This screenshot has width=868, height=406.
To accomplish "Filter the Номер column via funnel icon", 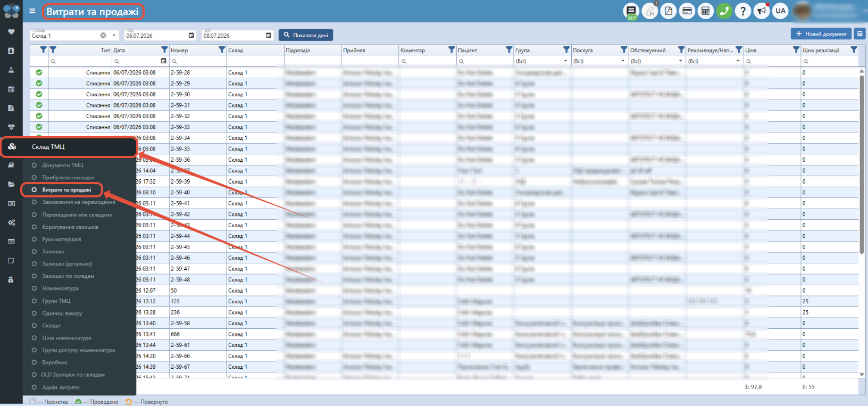I will (x=222, y=49).
